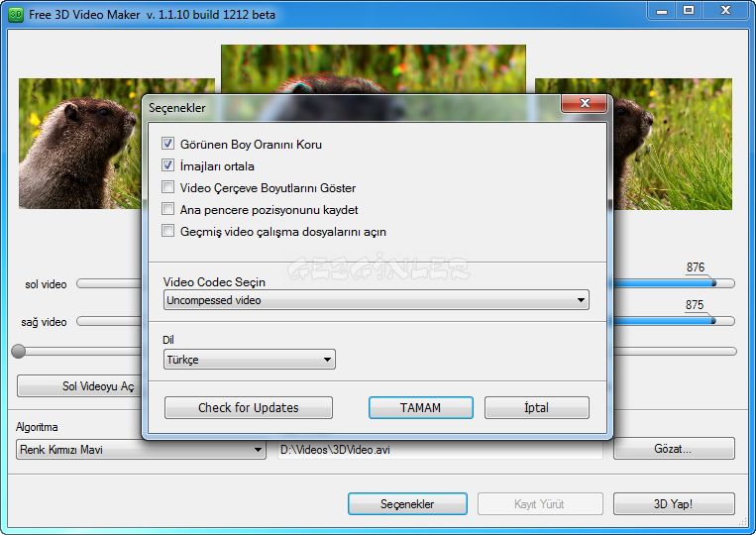Click the sağ video label
This screenshot has height=535, width=756.
[44, 322]
